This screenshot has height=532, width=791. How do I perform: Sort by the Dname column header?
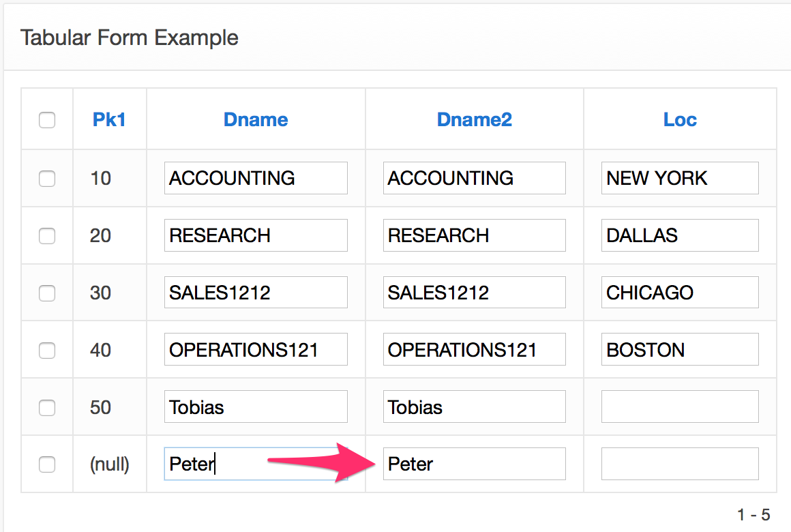[256, 119]
